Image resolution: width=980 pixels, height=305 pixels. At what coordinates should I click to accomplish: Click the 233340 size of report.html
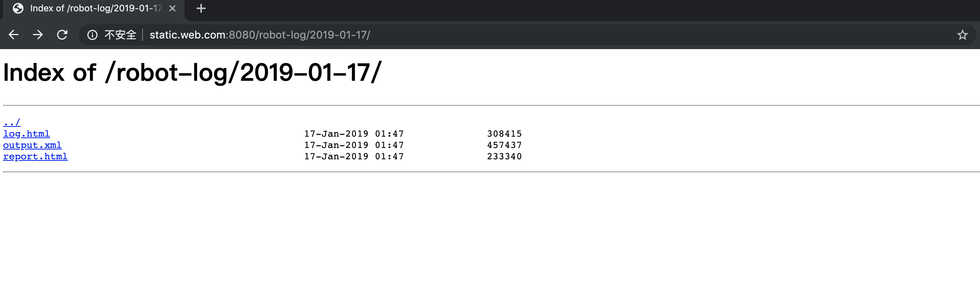[x=504, y=157]
